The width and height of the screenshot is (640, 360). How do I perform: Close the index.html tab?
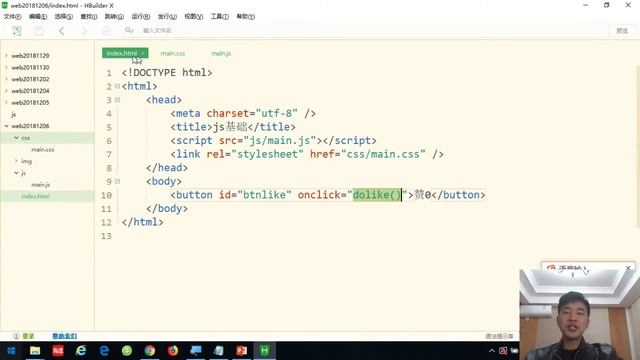[143, 53]
